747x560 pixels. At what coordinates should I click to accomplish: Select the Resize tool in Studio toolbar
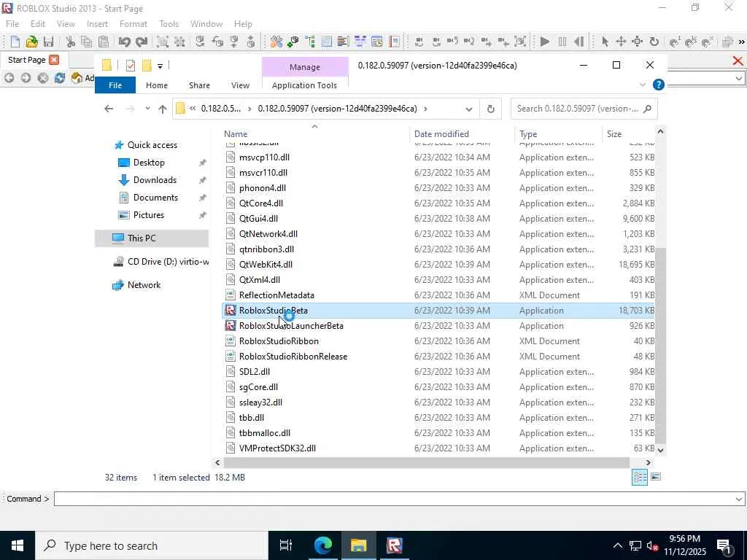tap(638, 42)
